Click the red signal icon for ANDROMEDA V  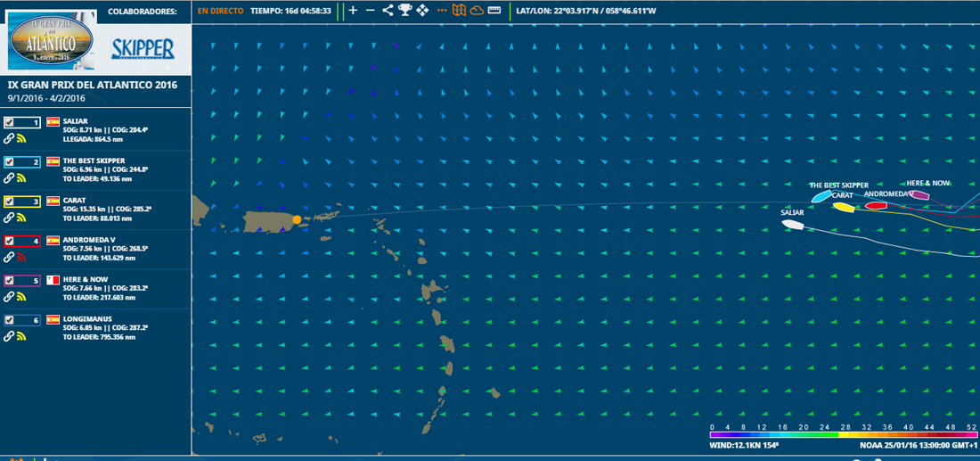coord(21,257)
